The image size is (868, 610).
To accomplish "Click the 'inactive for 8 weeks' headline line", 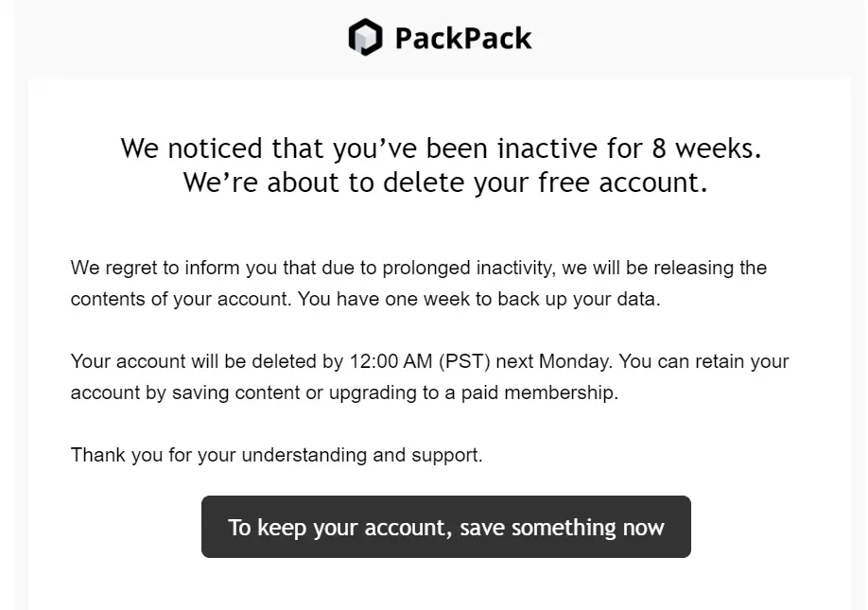I will pyautogui.click(x=441, y=148).
